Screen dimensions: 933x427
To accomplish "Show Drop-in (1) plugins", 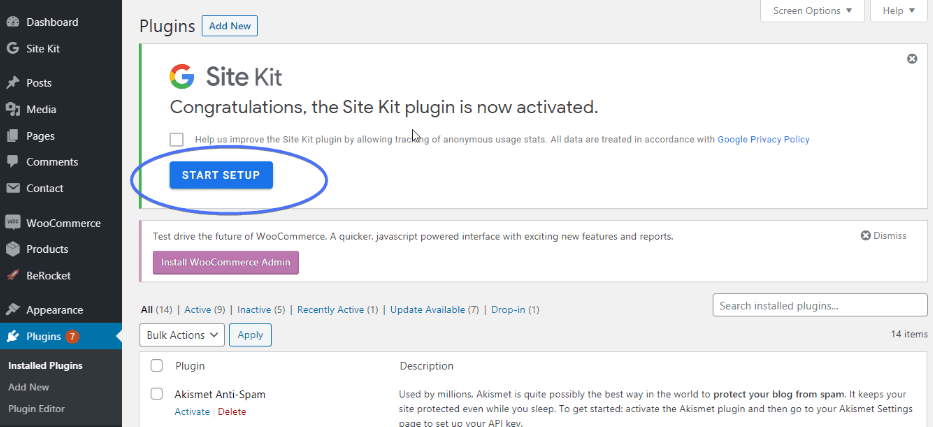I will 515,310.
